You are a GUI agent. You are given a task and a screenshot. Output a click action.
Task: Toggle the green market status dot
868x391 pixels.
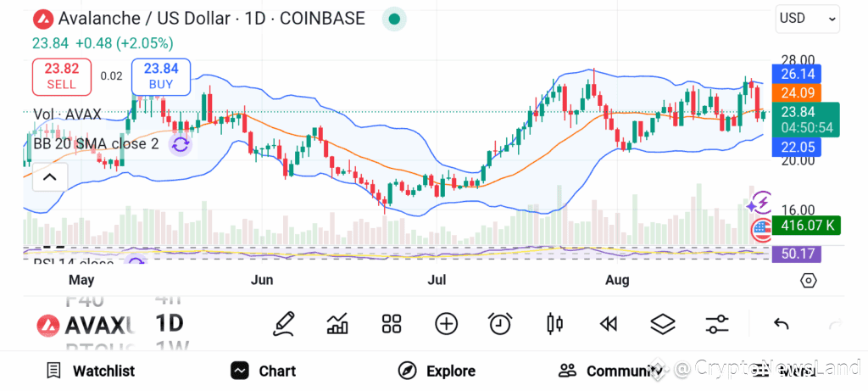394,19
